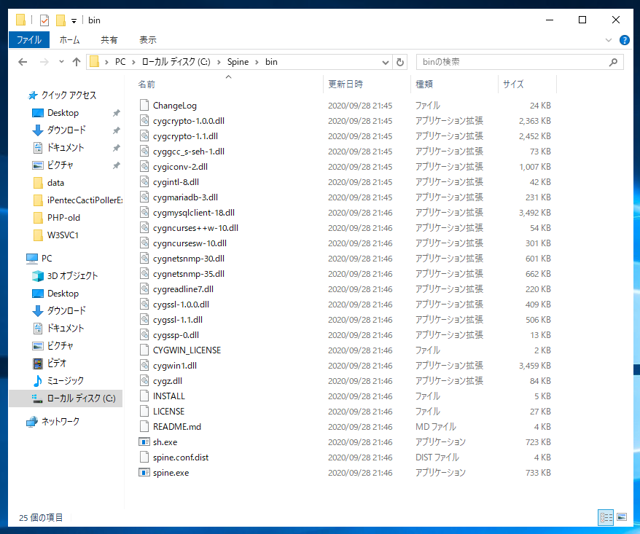Click file name cygreadline7.dll
The image size is (640, 534).
183,289
